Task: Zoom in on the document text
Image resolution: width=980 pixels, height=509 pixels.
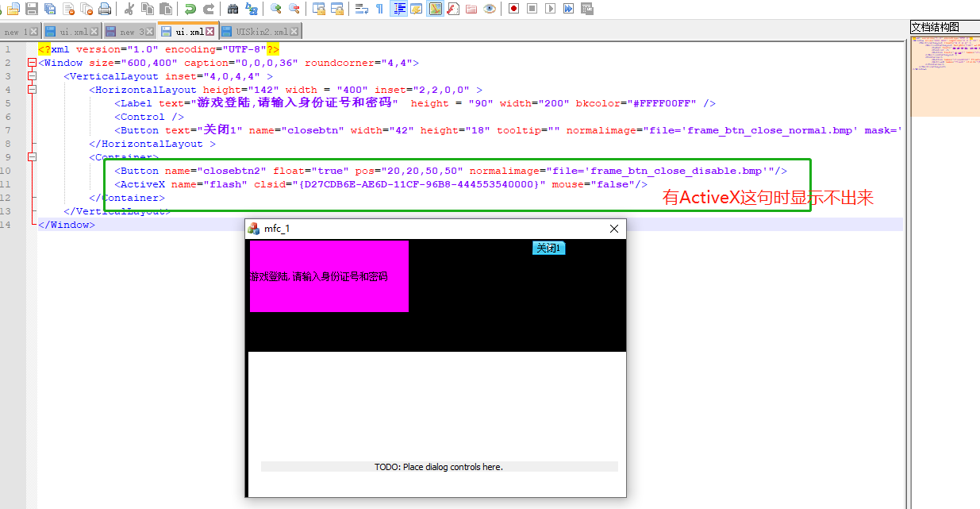Action: [x=276, y=9]
